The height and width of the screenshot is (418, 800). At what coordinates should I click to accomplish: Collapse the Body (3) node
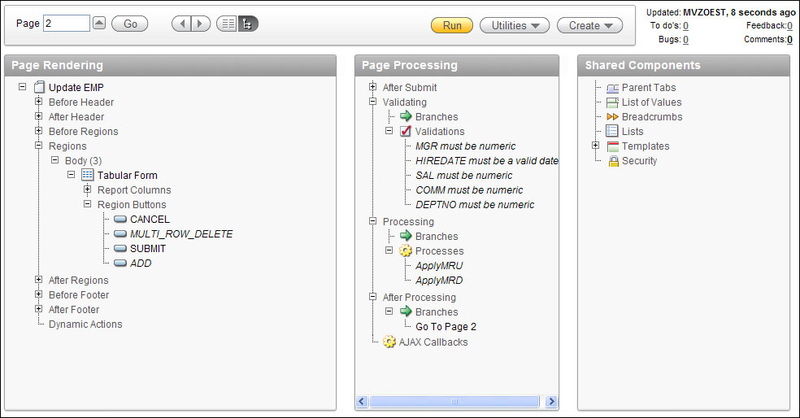click(x=55, y=160)
